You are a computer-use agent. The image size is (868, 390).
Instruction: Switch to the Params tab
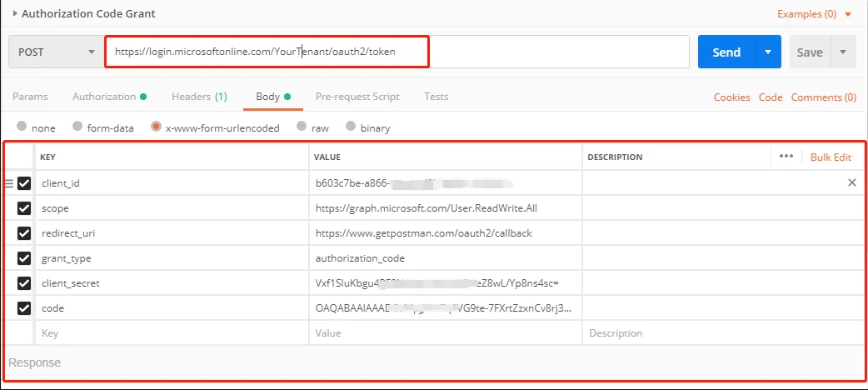tap(30, 97)
